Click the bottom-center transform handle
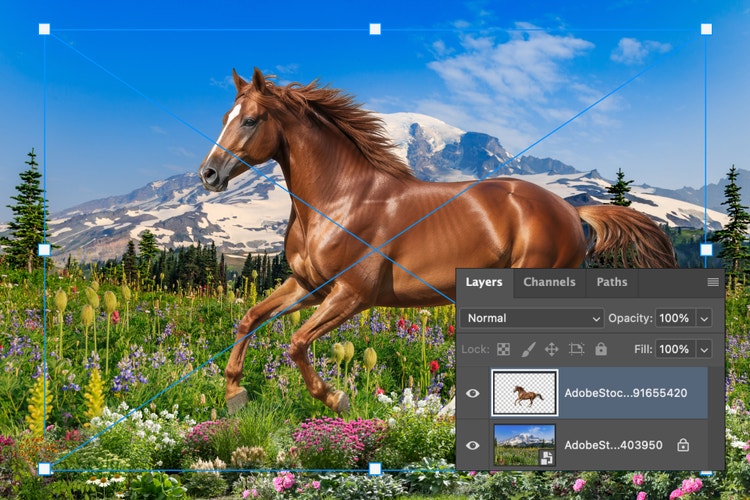 375,468
